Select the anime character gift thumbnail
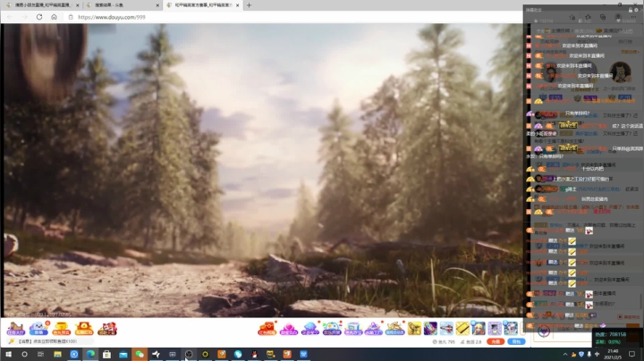This screenshot has width=644, height=361. tap(479, 329)
